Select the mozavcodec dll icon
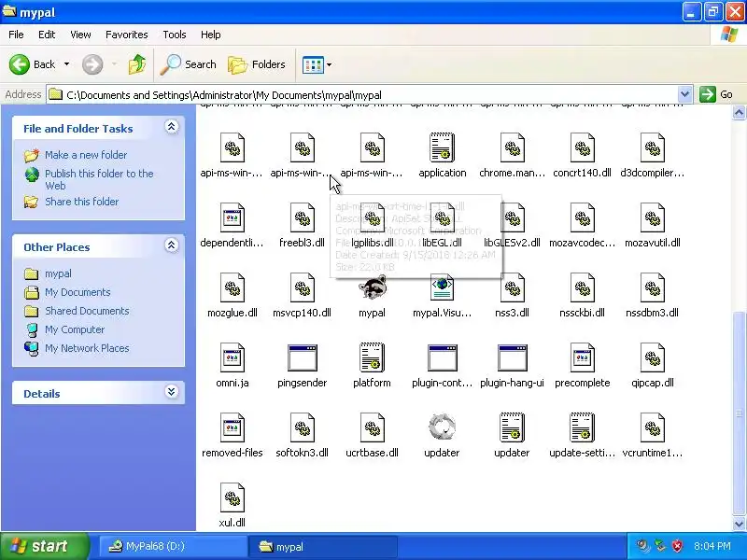The image size is (747, 560). [x=582, y=217]
